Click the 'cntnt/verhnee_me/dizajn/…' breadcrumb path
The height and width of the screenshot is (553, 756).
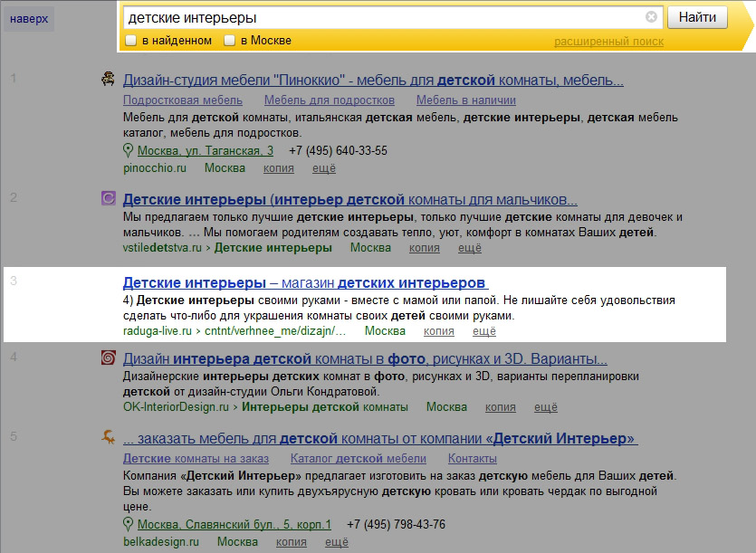point(275,331)
